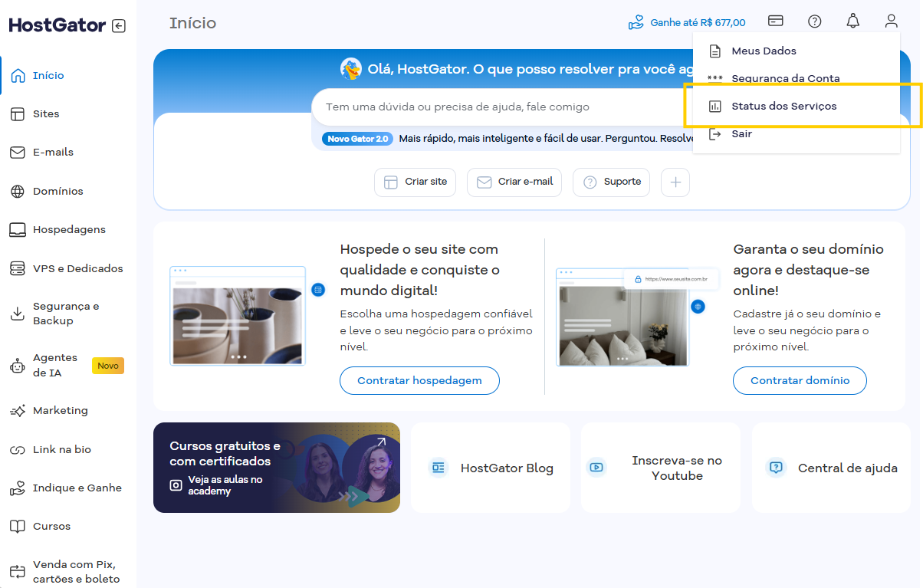
Task: Open the Ganhe até R$ 677,00 link
Action: (x=687, y=22)
